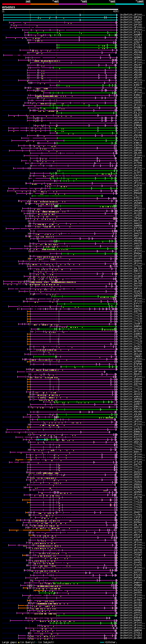This screenshot has width=146, height=644.
Task: Click UniRef100_C6TLD2 label
Action: 131,37
